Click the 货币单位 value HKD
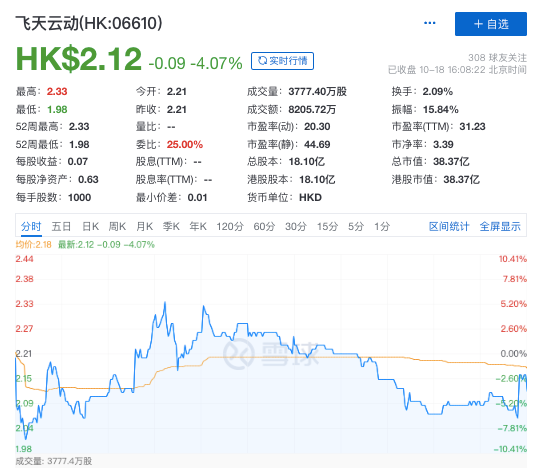Screen dimensions: 540x468 pos(310,197)
